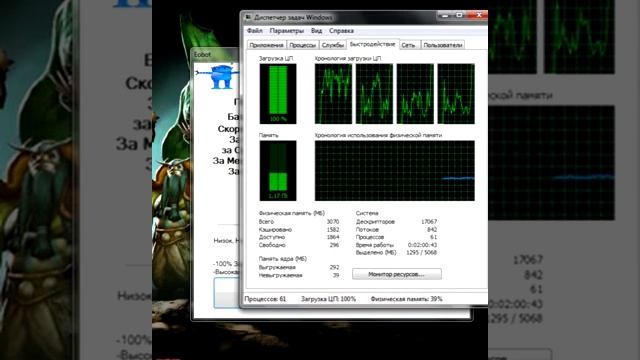Click the Хронология использования физической памяти label
Screen dimensions: 640x360
tap(378, 135)
